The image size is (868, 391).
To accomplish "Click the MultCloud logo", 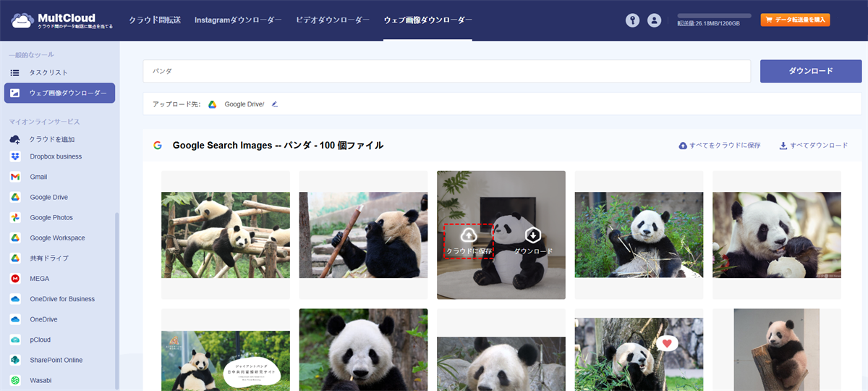I will 61,20.
